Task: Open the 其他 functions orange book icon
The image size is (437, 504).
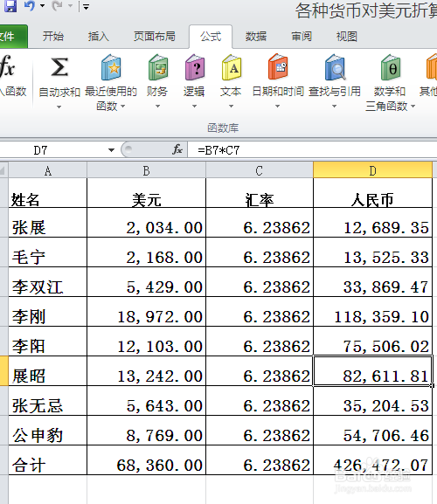Action: (432, 67)
